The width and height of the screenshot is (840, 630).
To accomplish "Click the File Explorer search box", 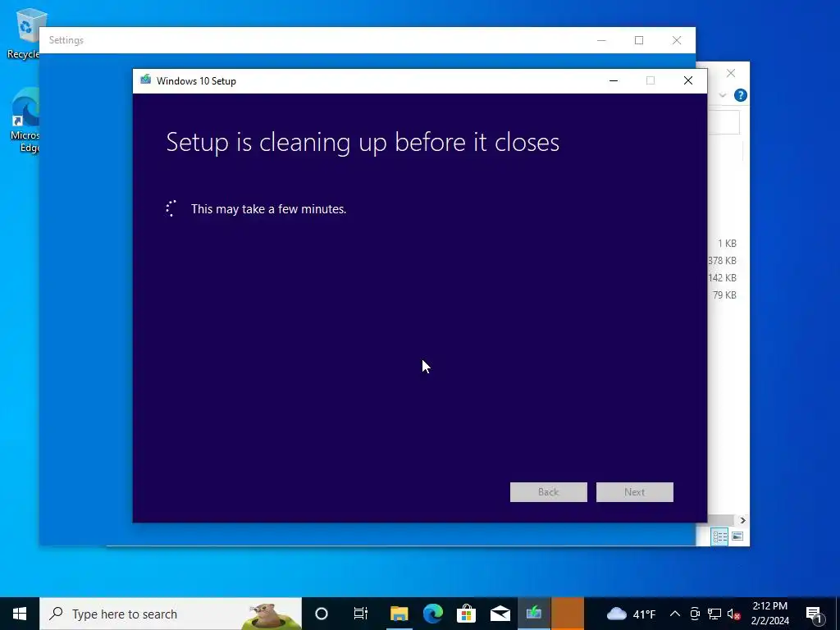I will click(x=724, y=123).
